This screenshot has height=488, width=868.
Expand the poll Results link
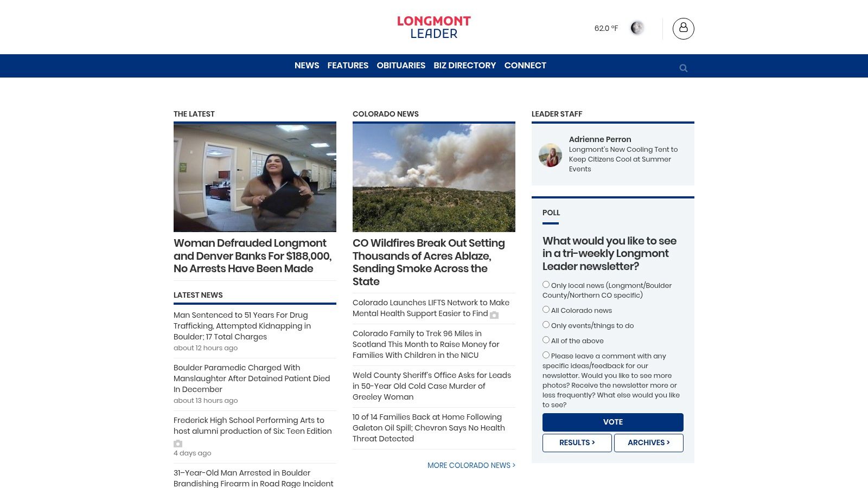[x=577, y=442]
